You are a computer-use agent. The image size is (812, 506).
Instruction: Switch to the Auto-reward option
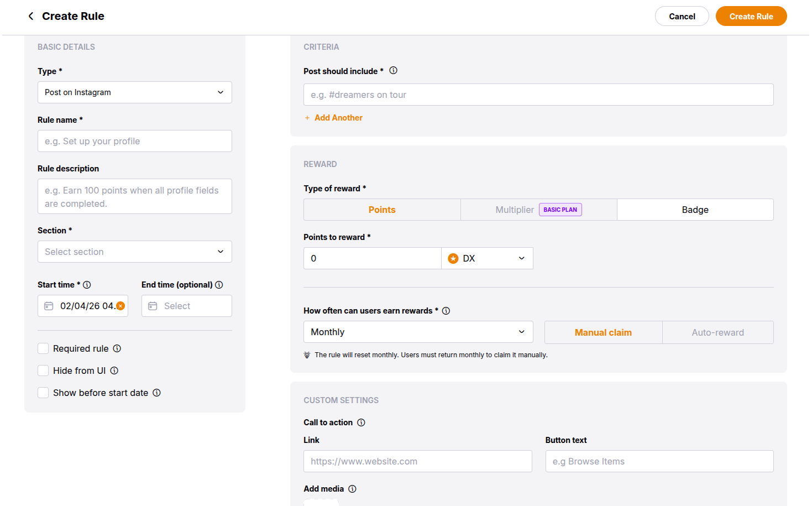(x=717, y=332)
